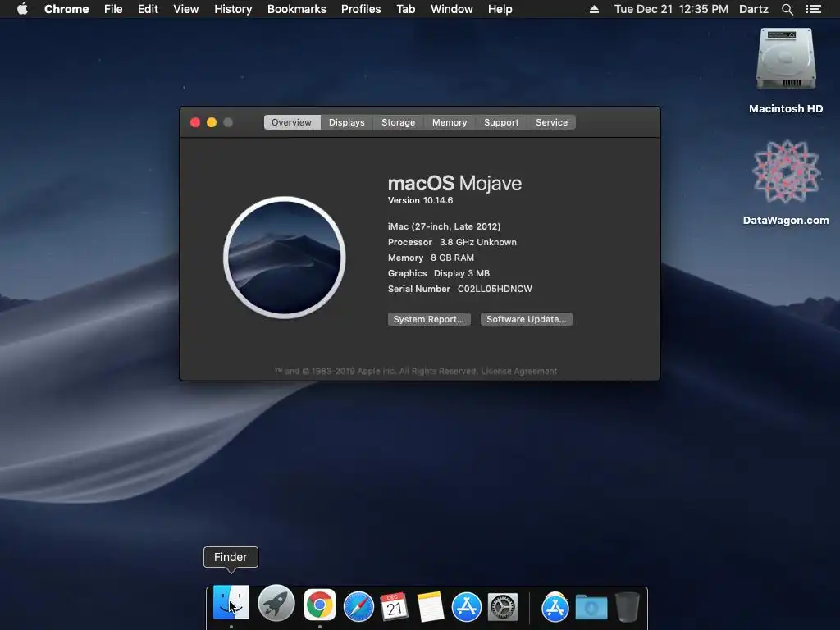Open System Preferences gear in dock
This screenshot has height=630, width=840.
[503, 607]
